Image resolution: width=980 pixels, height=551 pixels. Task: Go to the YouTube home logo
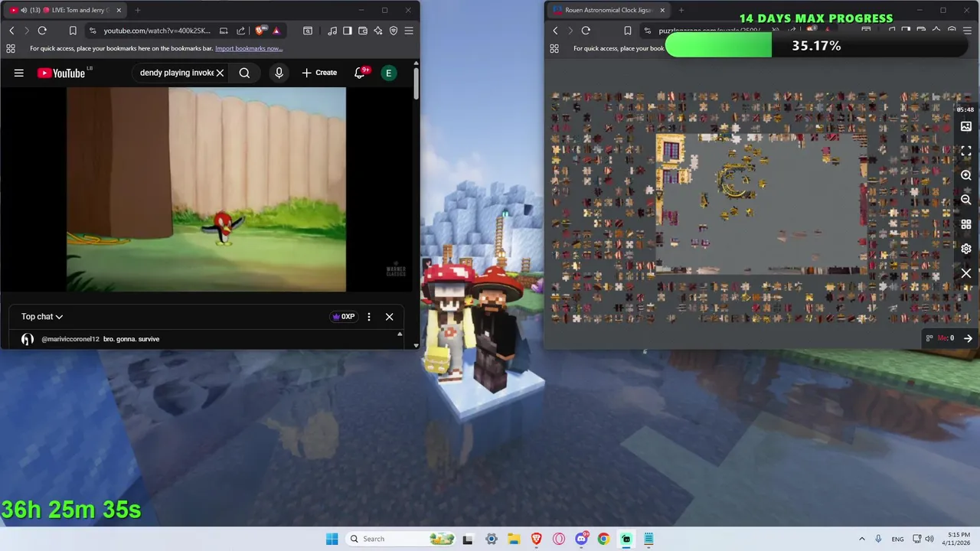tap(61, 73)
